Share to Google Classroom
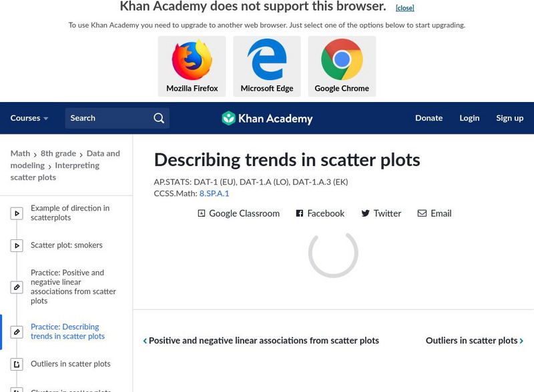This screenshot has width=534, height=392. point(238,213)
